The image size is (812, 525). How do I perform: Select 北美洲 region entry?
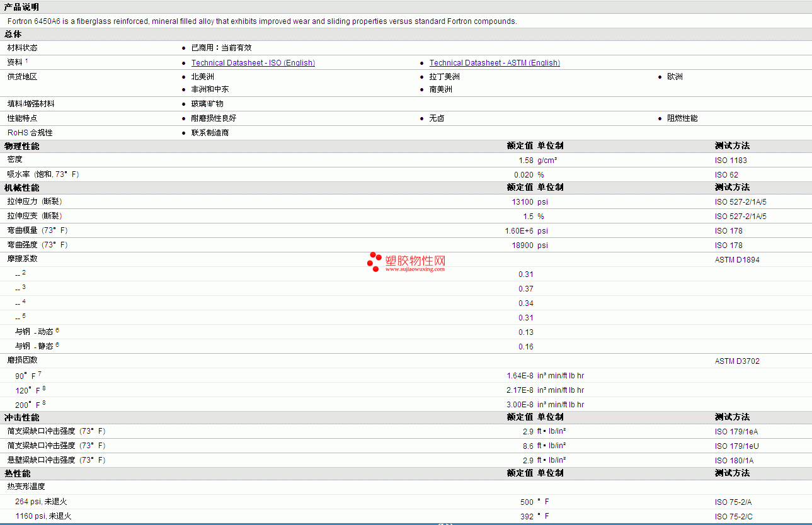point(203,77)
